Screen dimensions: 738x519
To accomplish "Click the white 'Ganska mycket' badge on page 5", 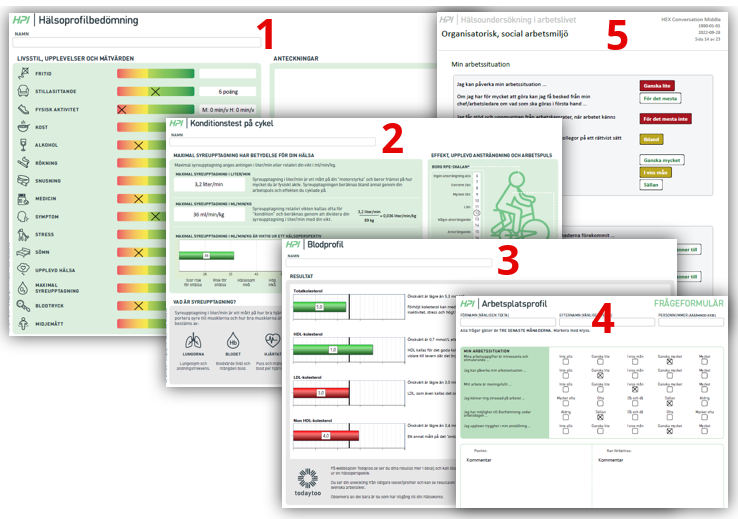I will pyautogui.click(x=662, y=160).
